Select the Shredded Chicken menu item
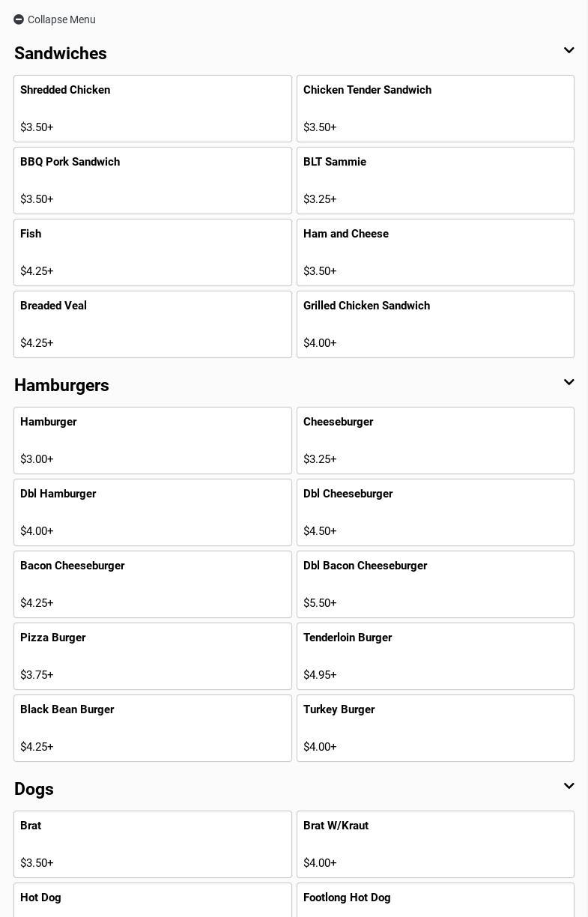 [x=152, y=109]
